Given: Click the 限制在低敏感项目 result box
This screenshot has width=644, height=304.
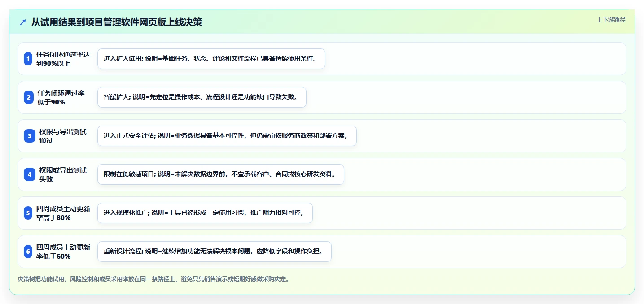Looking at the screenshot, I should point(220,174).
